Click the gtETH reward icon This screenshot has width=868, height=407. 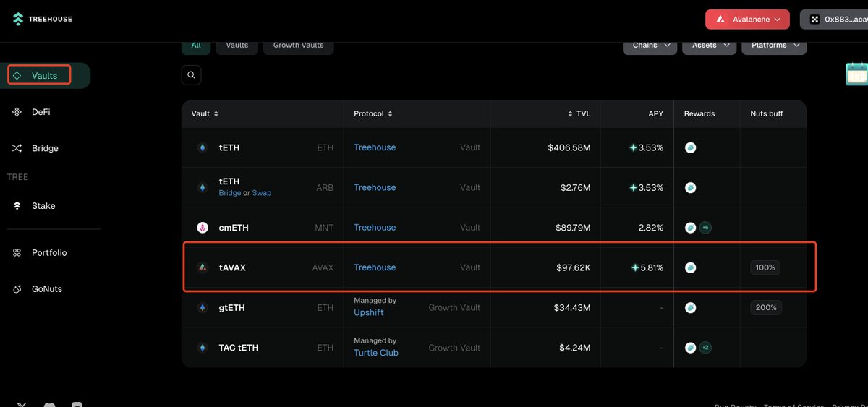pos(691,308)
